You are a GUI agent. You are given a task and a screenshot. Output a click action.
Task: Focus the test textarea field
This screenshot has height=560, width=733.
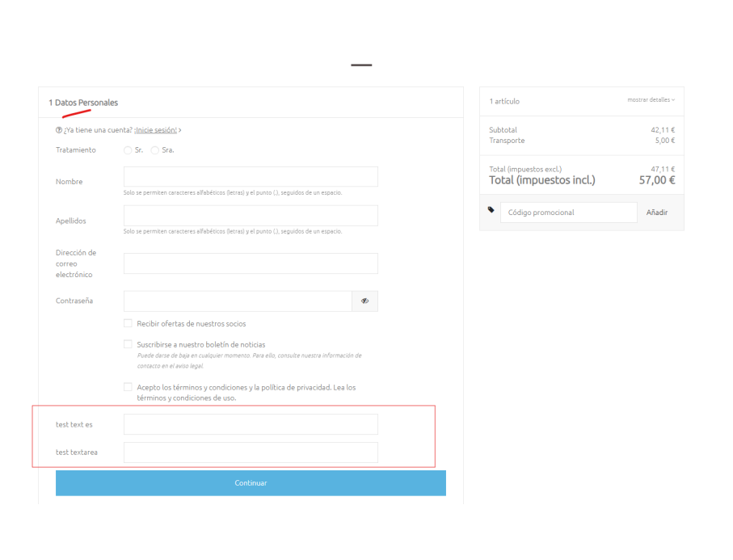coord(251,453)
